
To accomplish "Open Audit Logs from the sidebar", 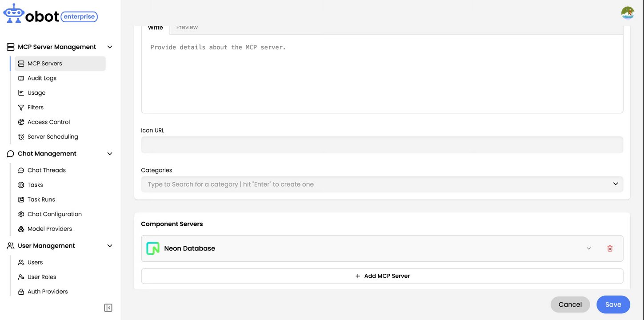I will [42, 78].
